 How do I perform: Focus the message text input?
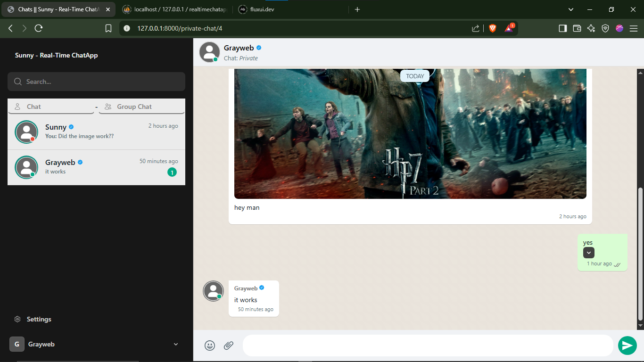[x=428, y=346]
